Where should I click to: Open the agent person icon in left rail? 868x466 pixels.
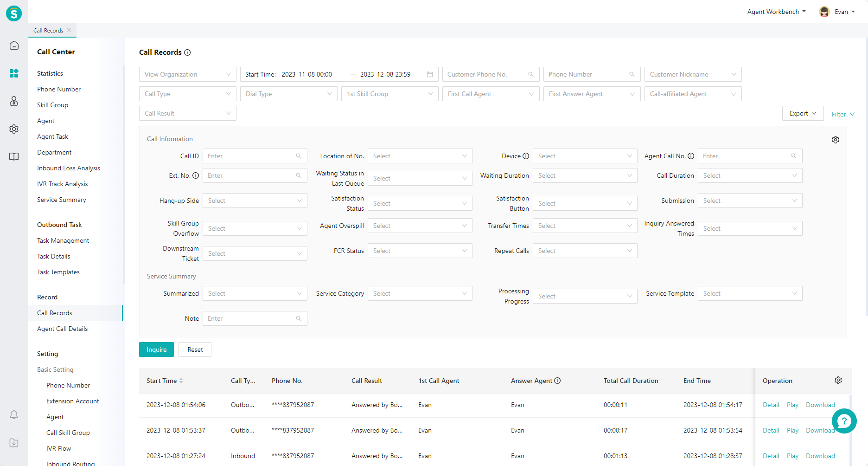[x=14, y=101]
